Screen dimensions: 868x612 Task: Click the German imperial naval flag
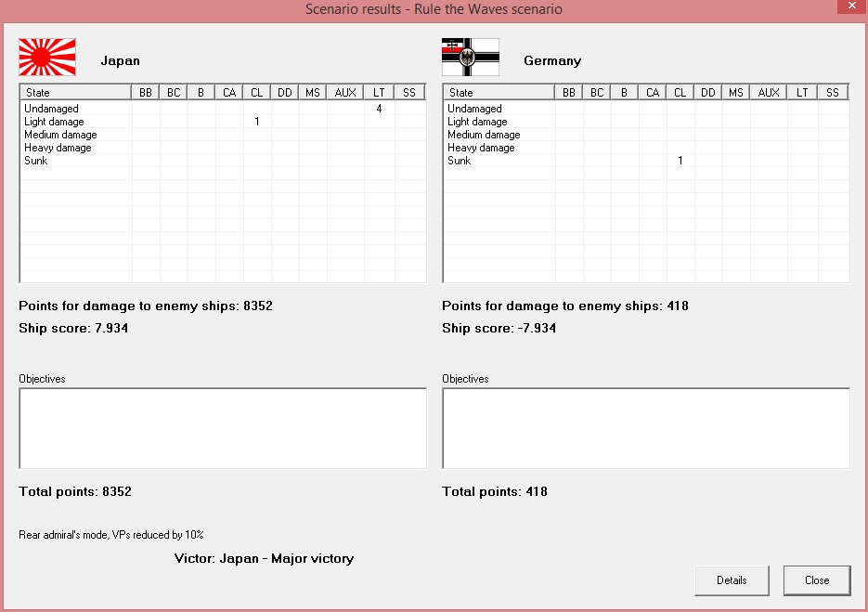coord(471,57)
